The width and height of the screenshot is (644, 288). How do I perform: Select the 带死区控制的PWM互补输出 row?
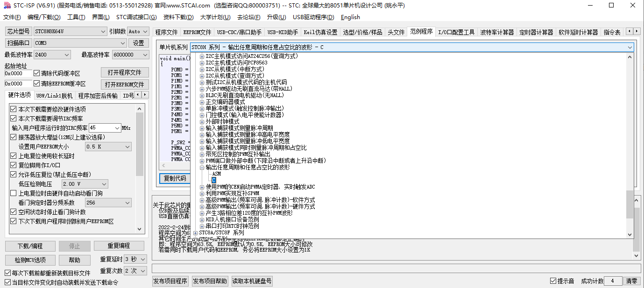pos(238,154)
